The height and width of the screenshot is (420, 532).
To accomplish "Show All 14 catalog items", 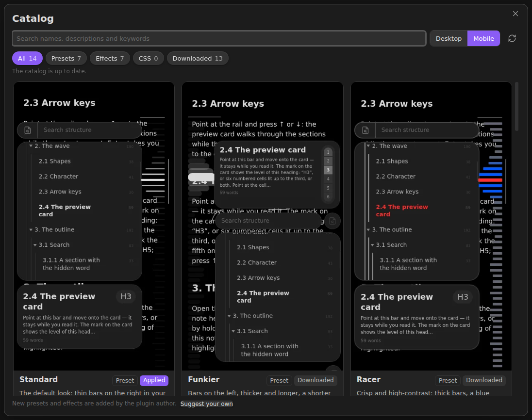I will click(x=27, y=58).
